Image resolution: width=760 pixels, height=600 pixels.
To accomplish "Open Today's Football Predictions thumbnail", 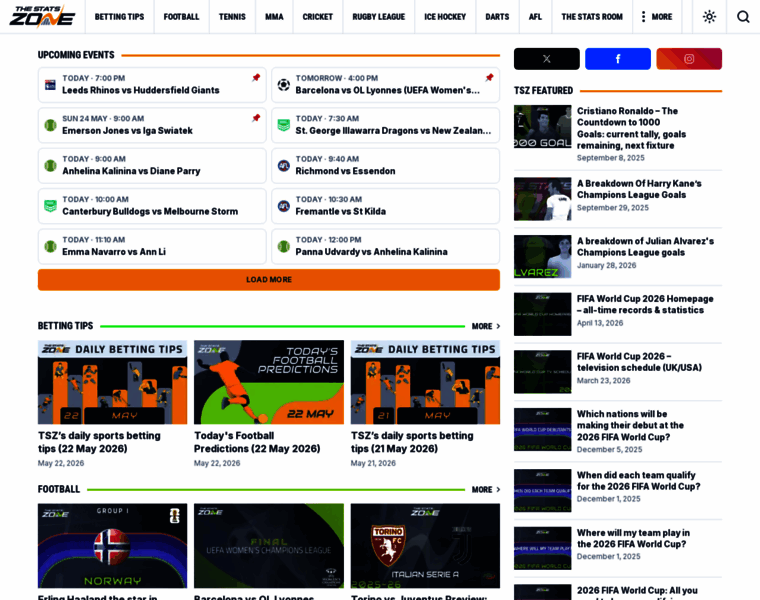I will (x=269, y=382).
